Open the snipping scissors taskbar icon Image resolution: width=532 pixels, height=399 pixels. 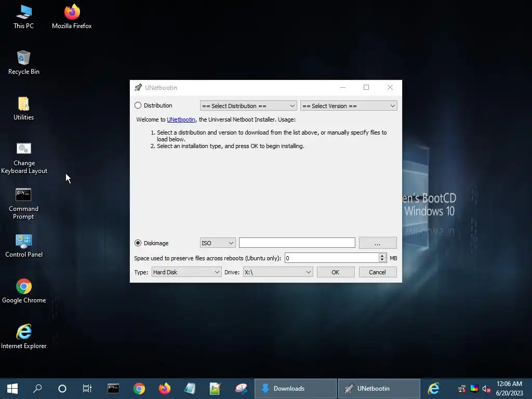pyautogui.click(x=241, y=389)
